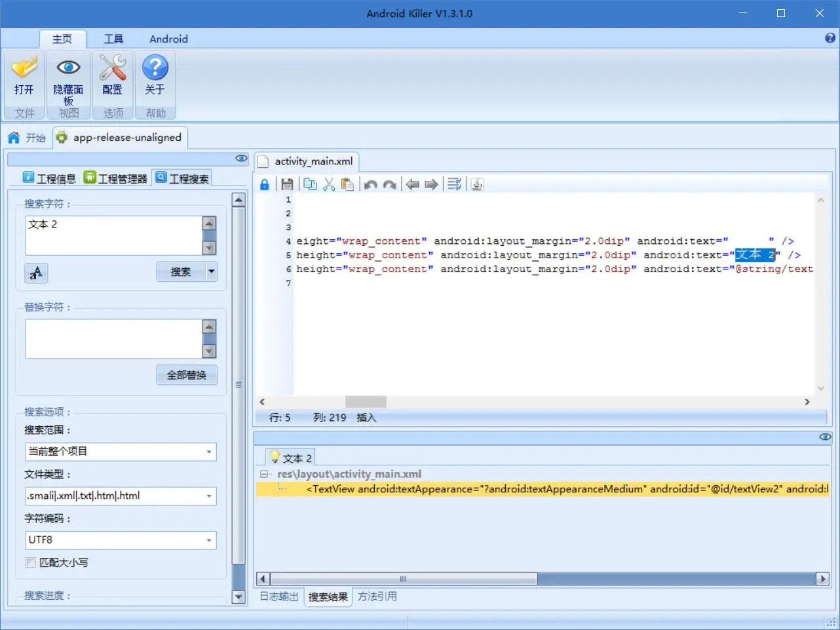
Task: Switch to the 方法引用 bottom tab
Action: click(377, 597)
